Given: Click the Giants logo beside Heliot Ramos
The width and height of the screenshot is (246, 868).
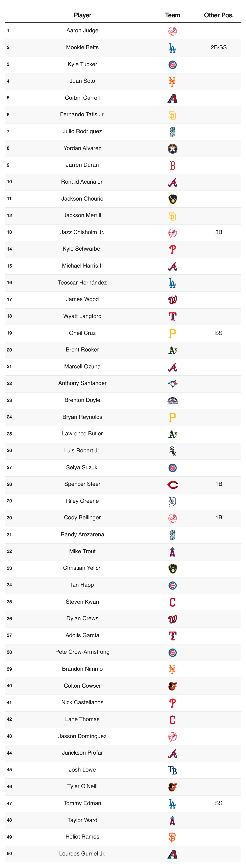Looking at the screenshot, I should (172, 837).
